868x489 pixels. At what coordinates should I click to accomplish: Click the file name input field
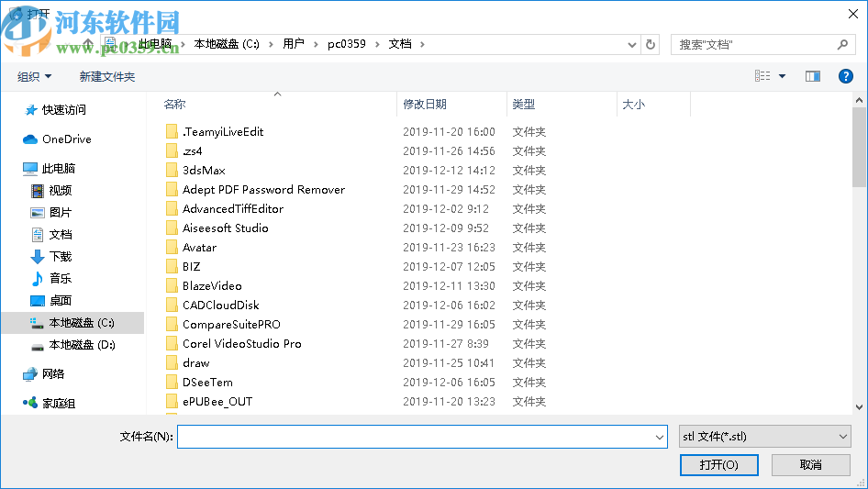point(415,437)
